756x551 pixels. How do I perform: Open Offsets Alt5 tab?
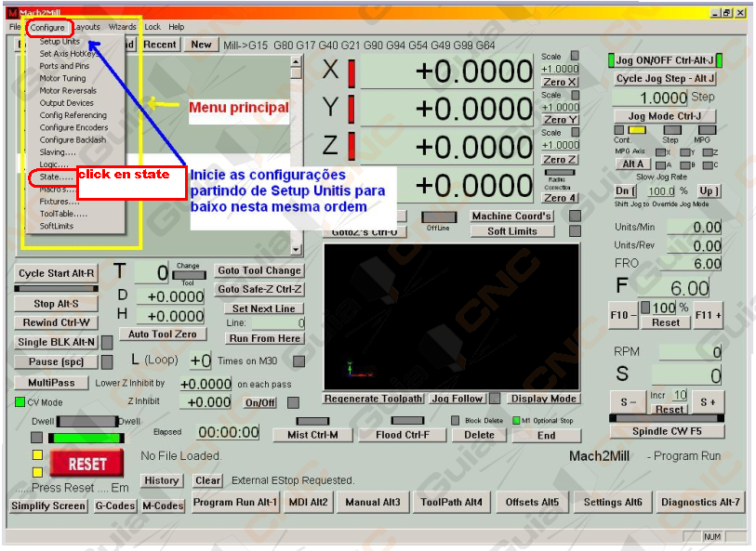(x=532, y=502)
